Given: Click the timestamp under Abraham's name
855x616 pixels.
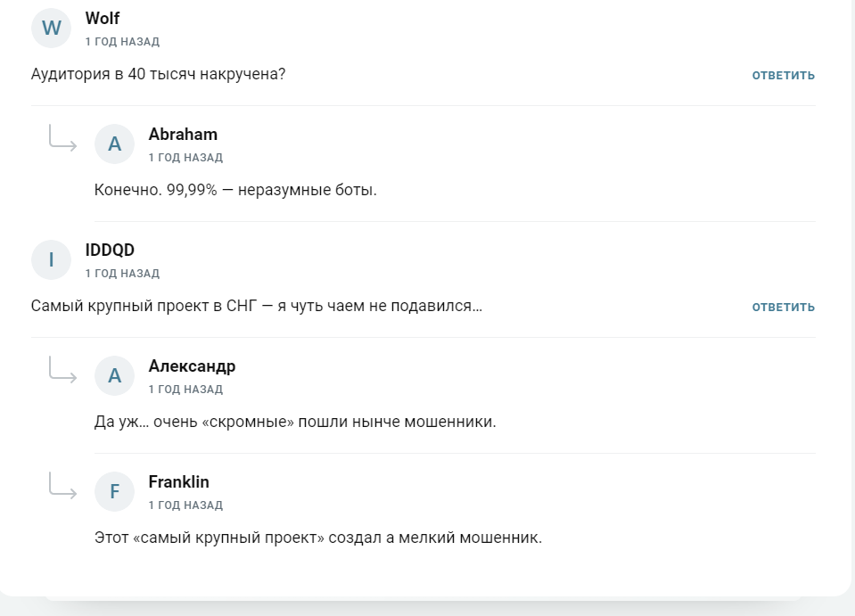Looking at the screenshot, I should (185, 158).
